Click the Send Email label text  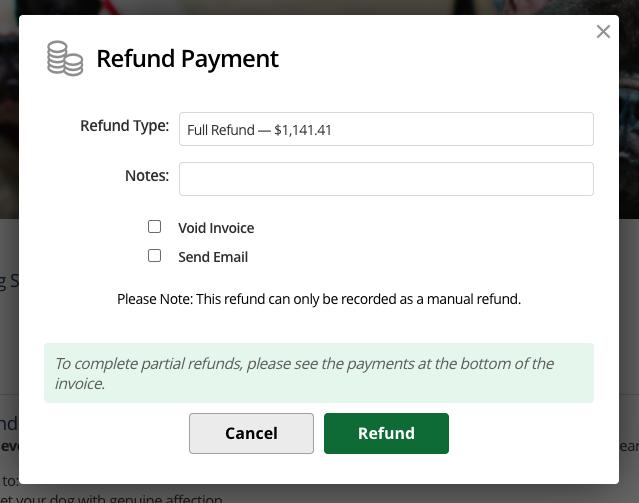pos(213,257)
